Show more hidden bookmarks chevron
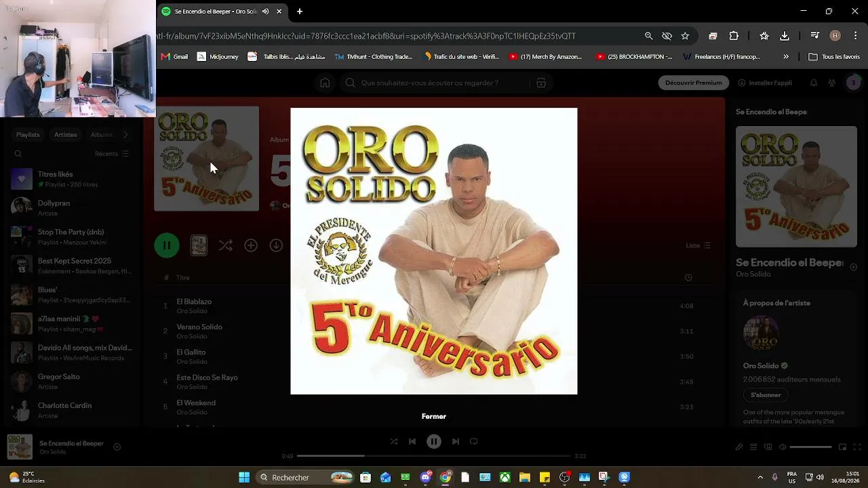Screen dimensions: 868x488 tap(786, 57)
